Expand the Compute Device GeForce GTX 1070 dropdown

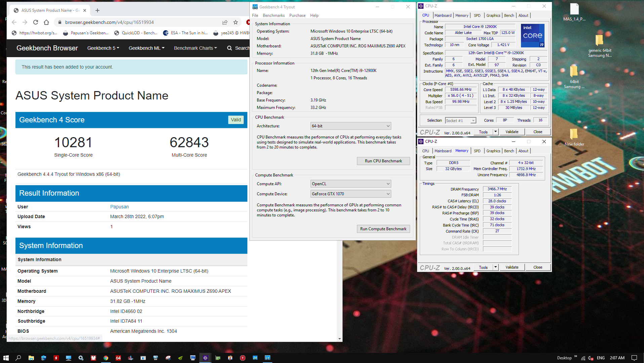tap(351, 194)
